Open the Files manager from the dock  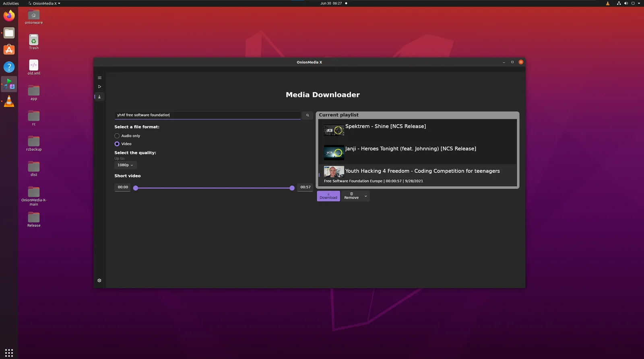coord(9,33)
